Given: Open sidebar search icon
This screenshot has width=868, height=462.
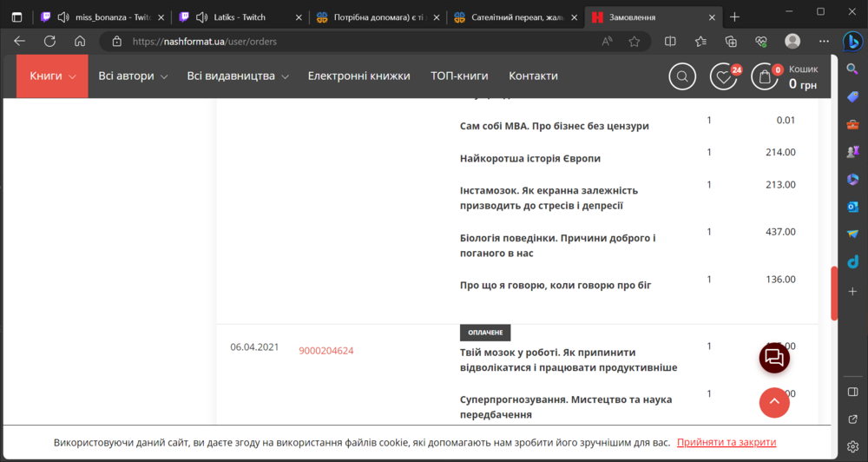Looking at the screenshot, I should click(x=852, y=69).
